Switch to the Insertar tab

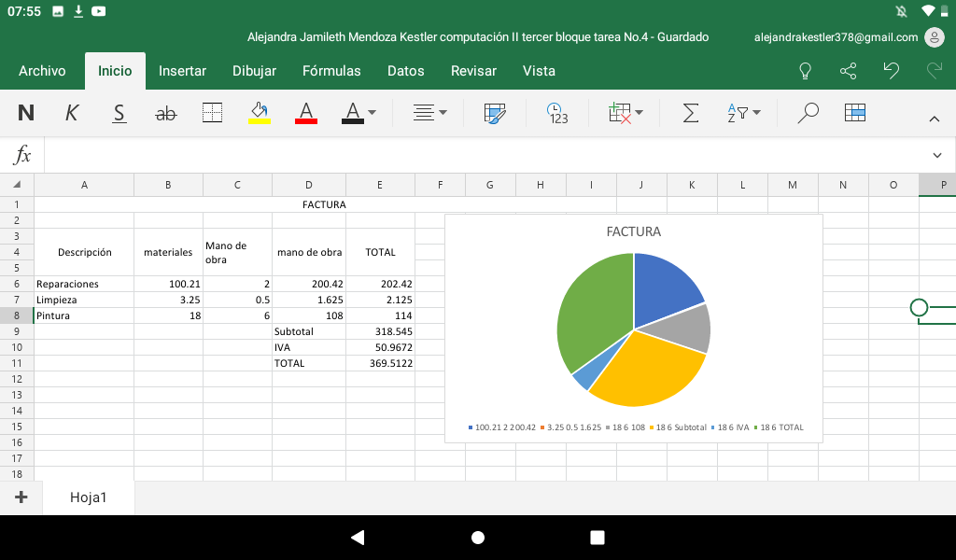click(x=182, y=71)
